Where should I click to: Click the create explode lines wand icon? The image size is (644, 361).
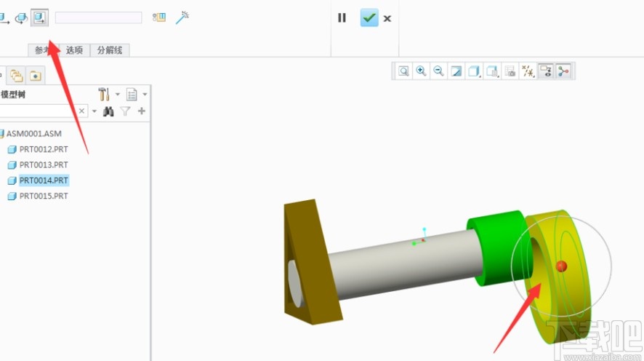(x=182, y=17)
